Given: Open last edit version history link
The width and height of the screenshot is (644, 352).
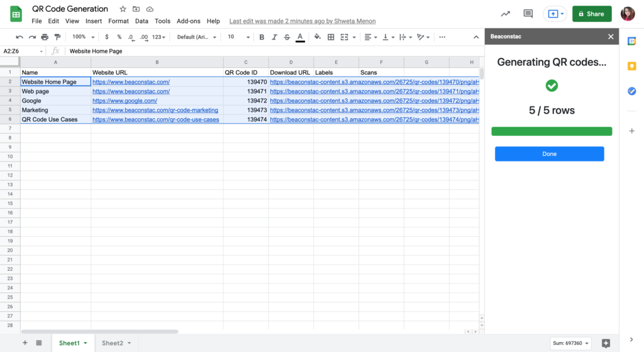Looking at the screenshot, I should [303, 21].
